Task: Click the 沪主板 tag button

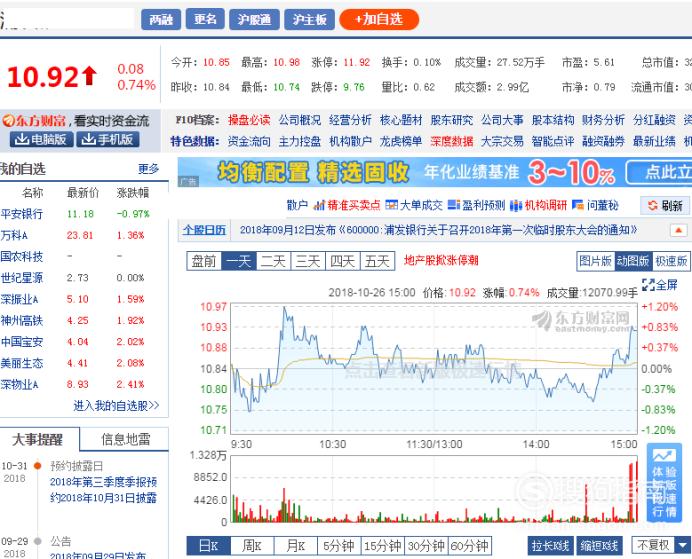Action: coord(309,19)
